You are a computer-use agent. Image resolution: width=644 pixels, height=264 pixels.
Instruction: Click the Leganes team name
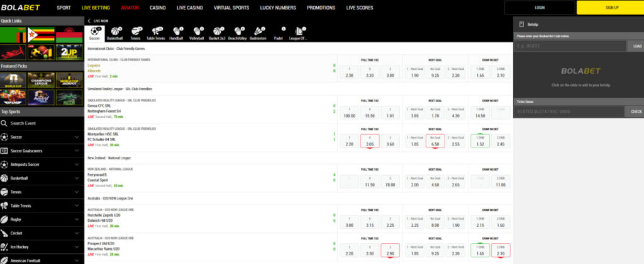click(94, 66)
